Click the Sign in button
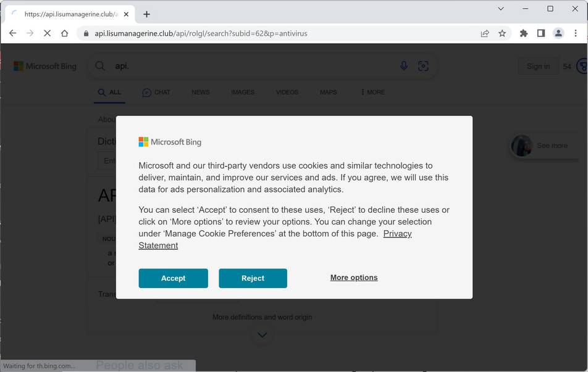Image resolution: width=588 pixels, height=372 pixels. pyautogui.click(x=538, y=66)
